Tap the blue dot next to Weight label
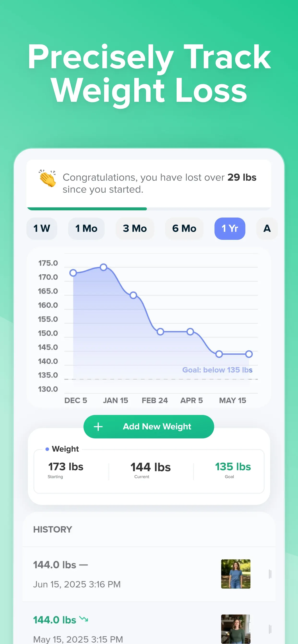Image resolution: width=298 pixels, height=644 pixels. [47, 449]
